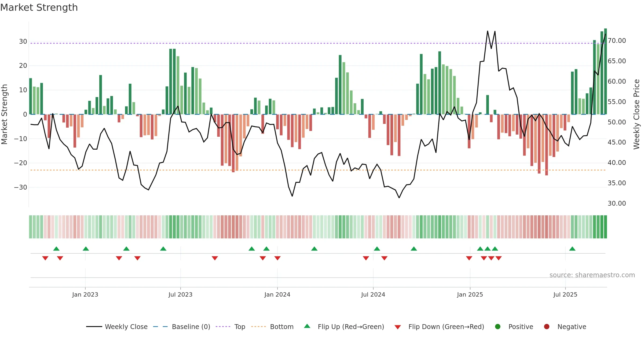The image size is (644, 362).
Task: Click the source: sharemaestro.com text
Action: 592,275
